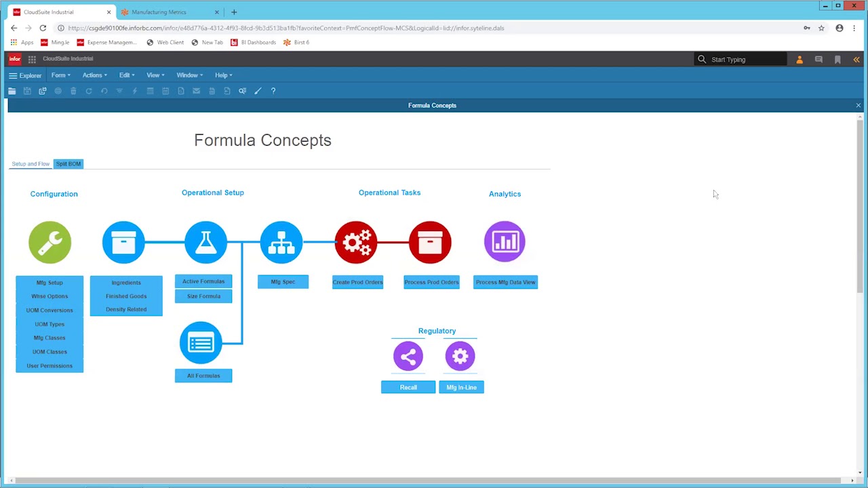The height and width of the screenshot is (488, 868).
Task: Click the Ingredients link
Action: (126, 283)
